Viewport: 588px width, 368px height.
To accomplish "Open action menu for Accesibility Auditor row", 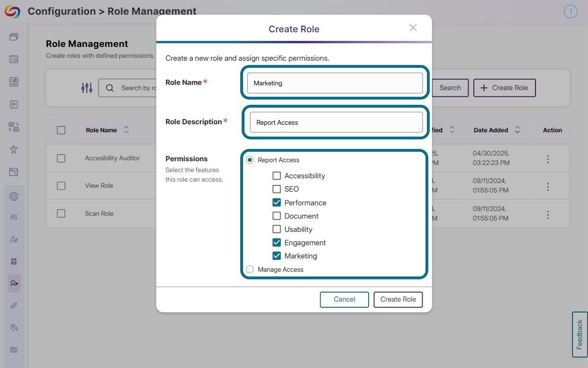I will (x=548, y=159).
